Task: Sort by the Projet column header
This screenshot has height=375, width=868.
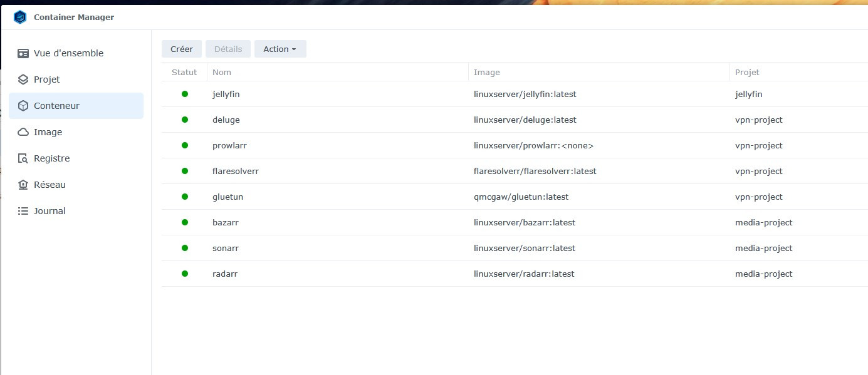Action: 799,72
